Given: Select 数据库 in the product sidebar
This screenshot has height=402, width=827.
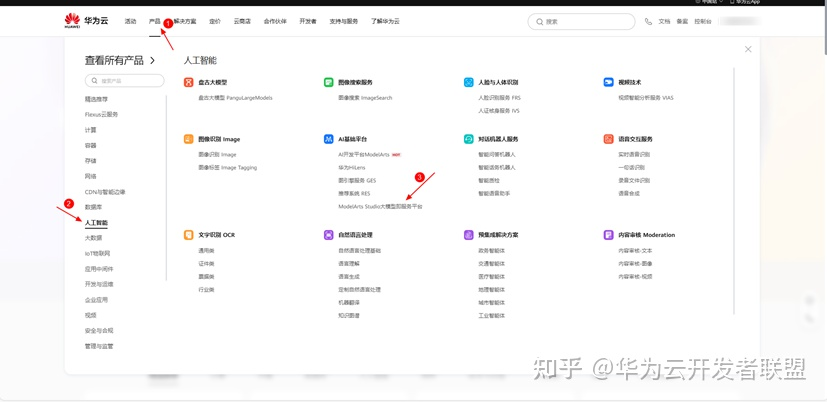Looking at the screenshot, I should click(93, 207).
